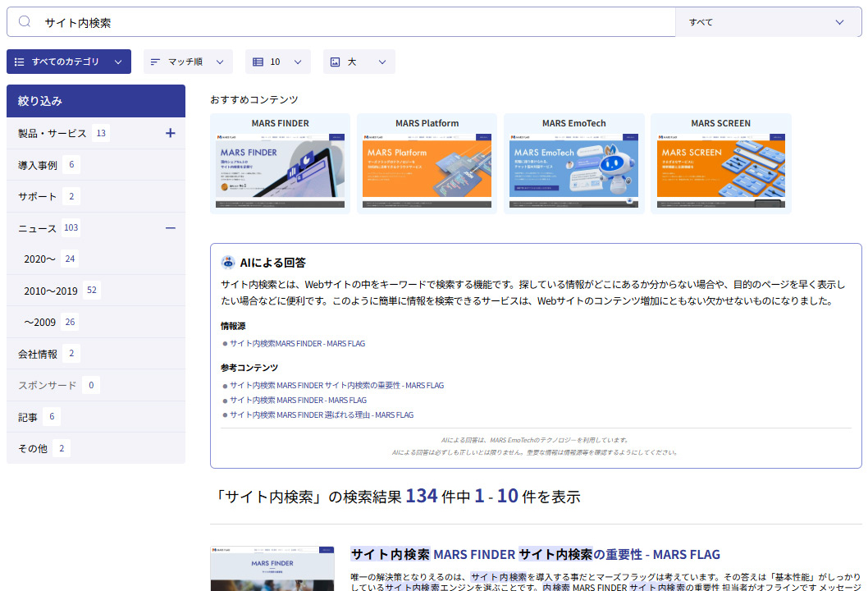Open reference link サイト内検索 MARS FINDER - MARS FLAG

click(x=298, y=400)
